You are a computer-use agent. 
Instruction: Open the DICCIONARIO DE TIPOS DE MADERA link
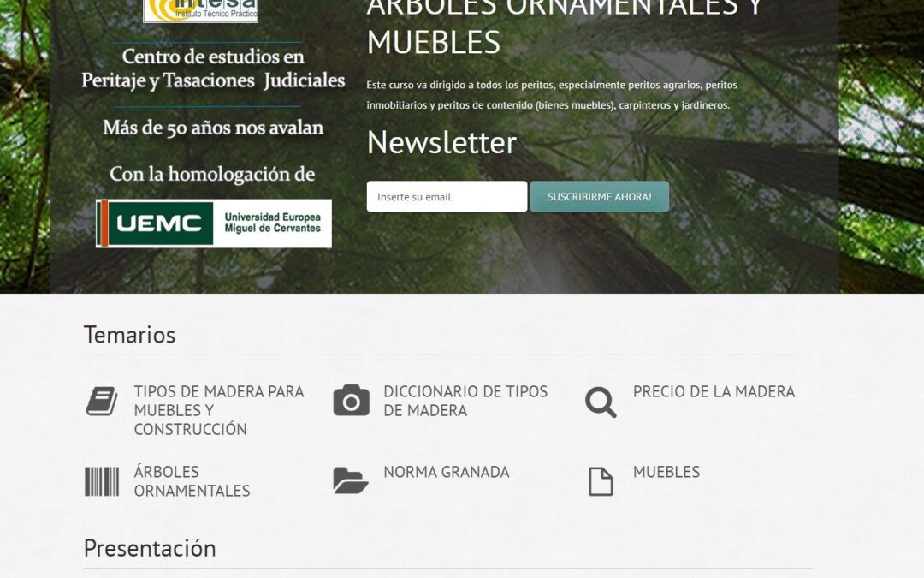[x=466, y=402]
